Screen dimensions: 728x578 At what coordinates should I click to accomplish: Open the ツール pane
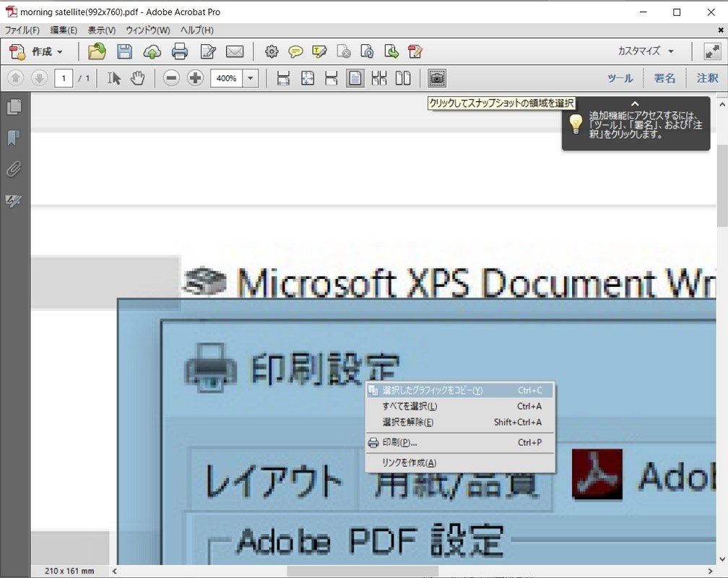620,78
